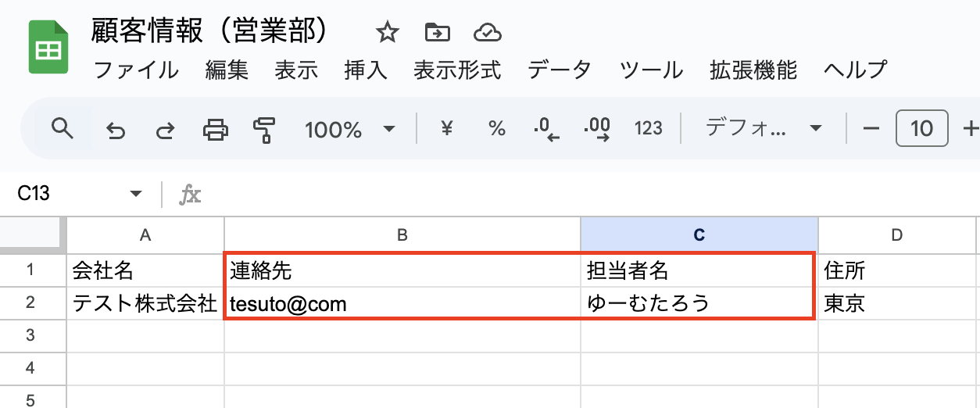The height and width of the screenshot is (408, 980).
Task: Click the font size field showing 10
Action: 922,128
